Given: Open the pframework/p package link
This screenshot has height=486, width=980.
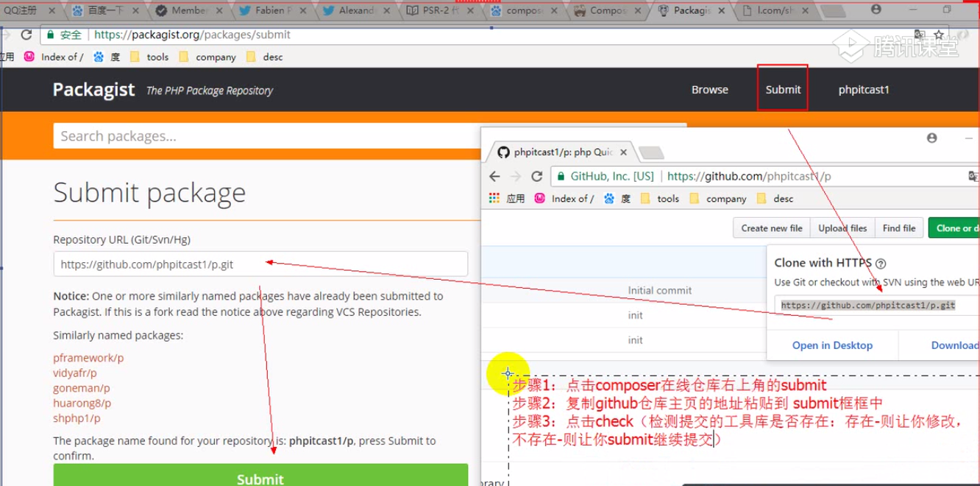Looking at the screenshot, I should coord(88,358).
